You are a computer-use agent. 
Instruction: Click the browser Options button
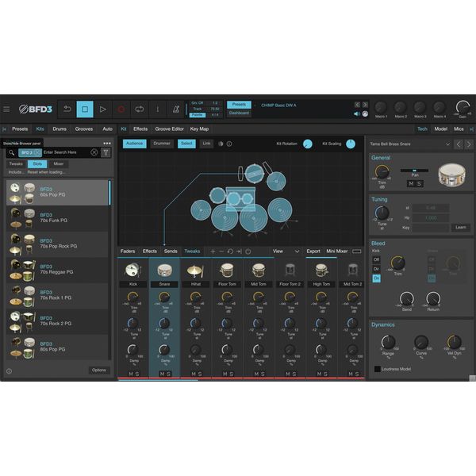99,370
